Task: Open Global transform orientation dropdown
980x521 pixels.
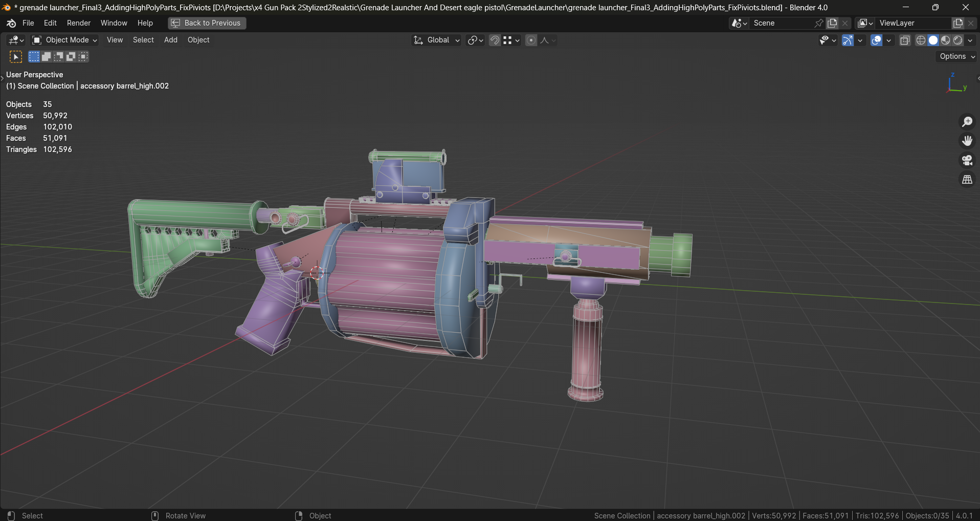Action: tap(437, 40)
